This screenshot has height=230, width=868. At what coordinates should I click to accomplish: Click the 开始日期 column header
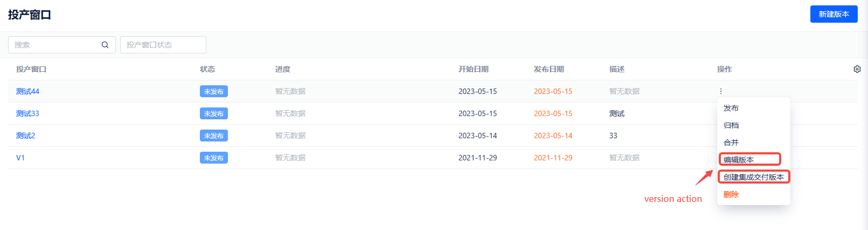[473, 69]
